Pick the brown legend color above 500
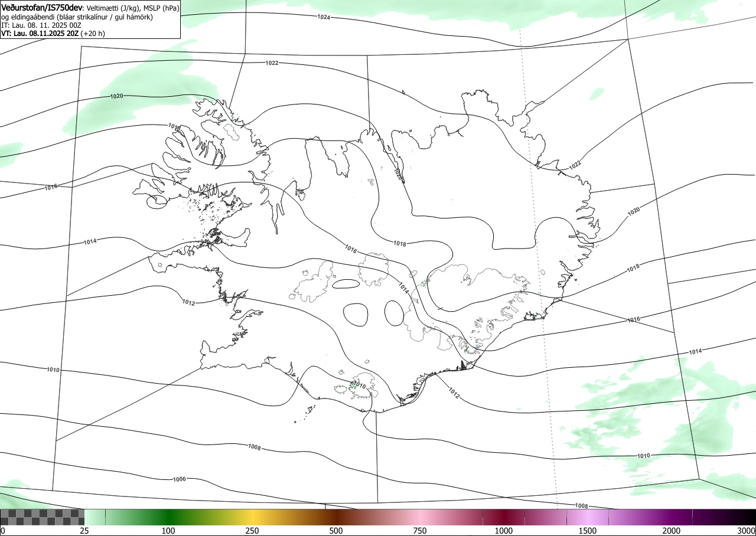The height and width of the screenshot is (536, 756). click(336, 517)
